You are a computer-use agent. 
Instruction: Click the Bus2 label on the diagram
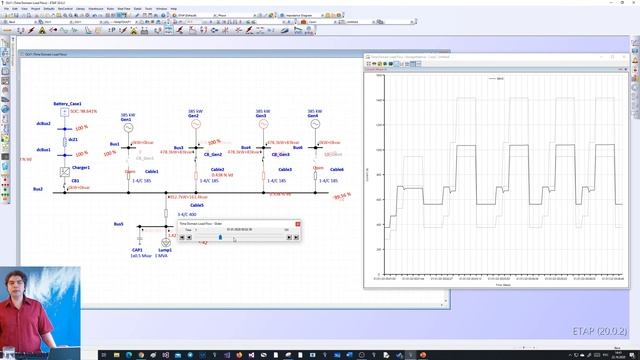[x=38, y=189]
